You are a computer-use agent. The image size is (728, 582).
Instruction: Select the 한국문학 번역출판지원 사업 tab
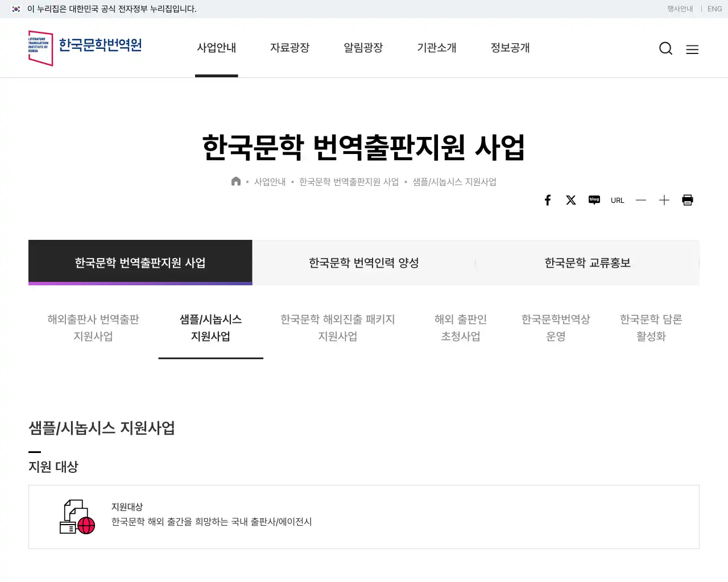tap(140, 263)
